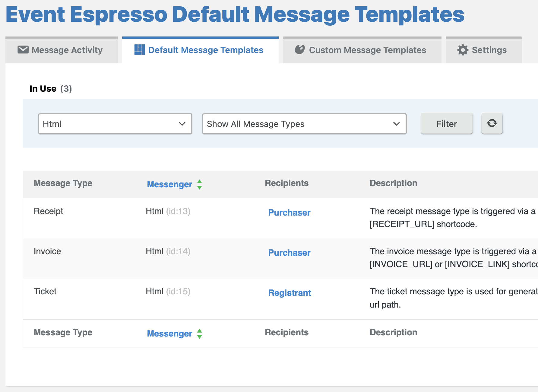
Task: Click the Html (id:13) messenger cell
Action: click(168, 211)
